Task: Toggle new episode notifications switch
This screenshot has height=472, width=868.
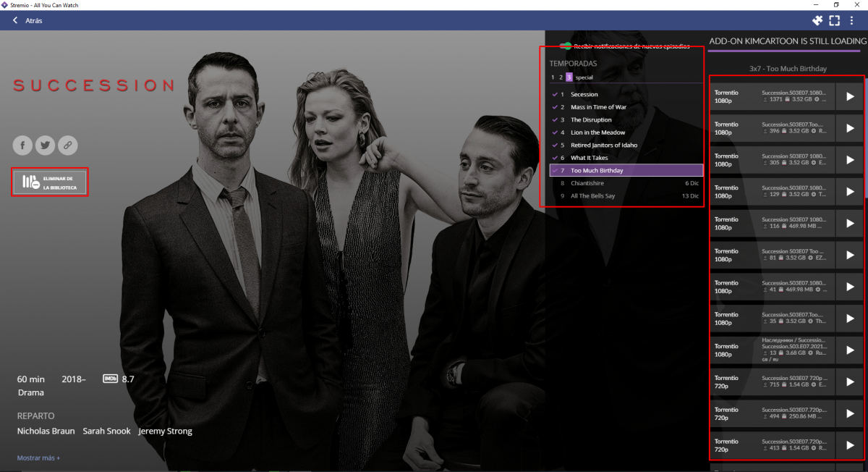Action: pyautogui.click(x=566, y=46)
